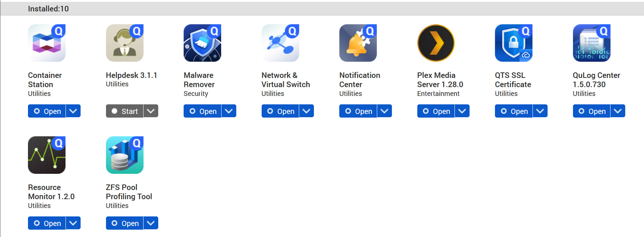644x237 pixels.
Task: Click the Notification Center bell icon
Action: click(358, 43)
